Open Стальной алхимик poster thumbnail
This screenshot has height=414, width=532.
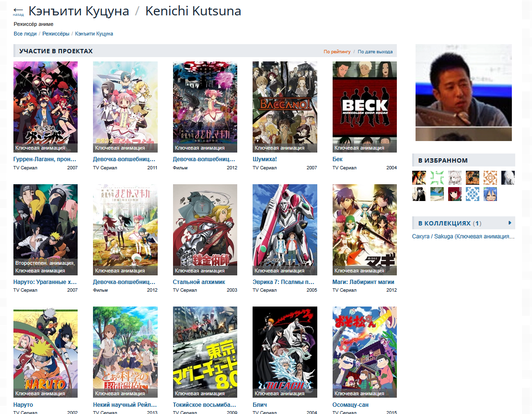(x=205, y=230)
